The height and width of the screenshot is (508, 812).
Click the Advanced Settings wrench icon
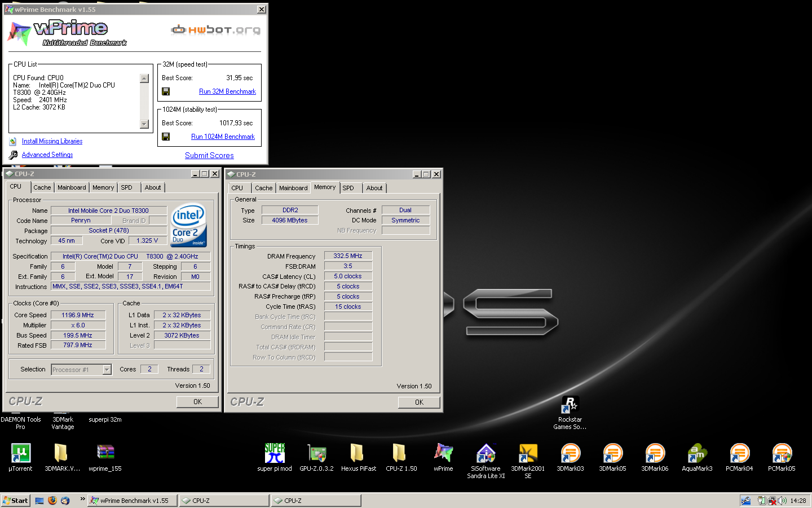pos(13,155)
